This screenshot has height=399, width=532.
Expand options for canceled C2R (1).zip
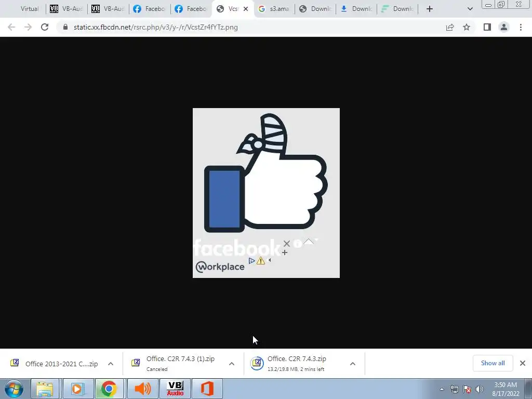(232, 364)
